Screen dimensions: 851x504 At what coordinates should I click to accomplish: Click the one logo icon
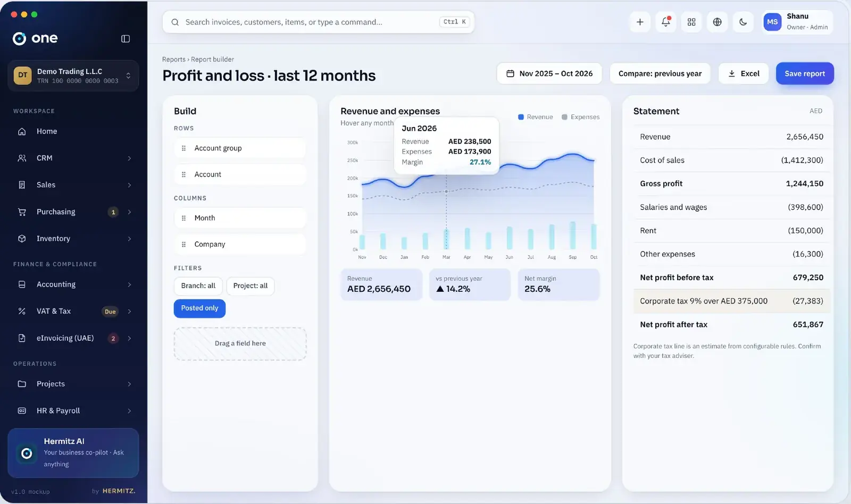pos(19,38)
